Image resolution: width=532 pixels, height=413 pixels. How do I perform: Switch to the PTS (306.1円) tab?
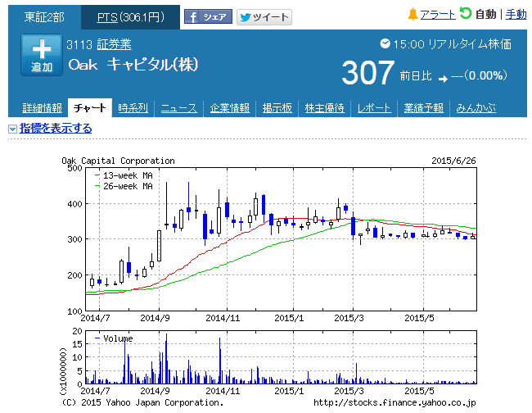pos(131,17)
